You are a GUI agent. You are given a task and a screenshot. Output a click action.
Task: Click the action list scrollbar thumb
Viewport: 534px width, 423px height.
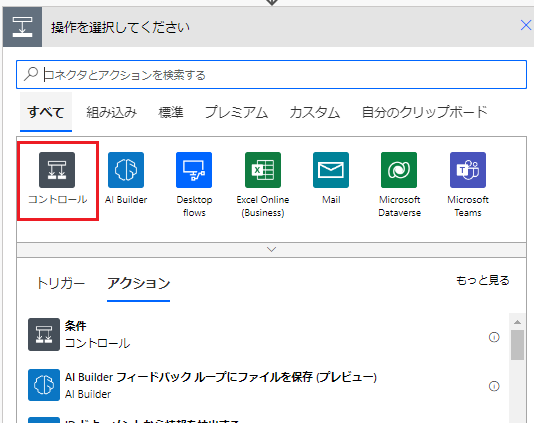tap(517, 345)
